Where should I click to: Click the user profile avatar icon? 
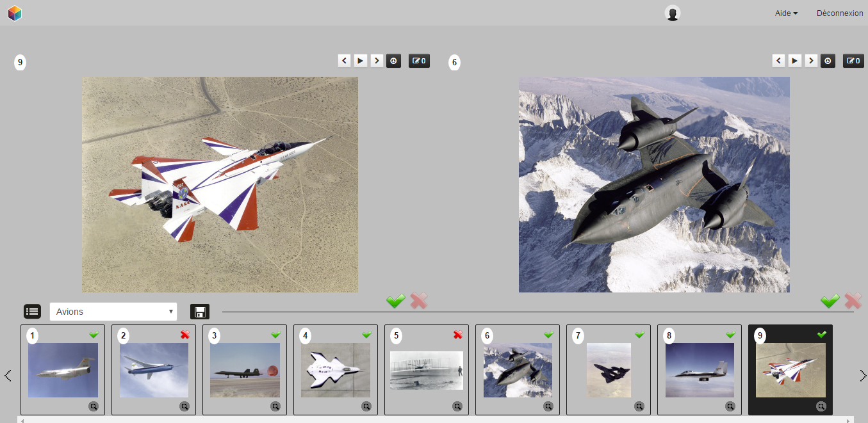click(x=672, y=13)
